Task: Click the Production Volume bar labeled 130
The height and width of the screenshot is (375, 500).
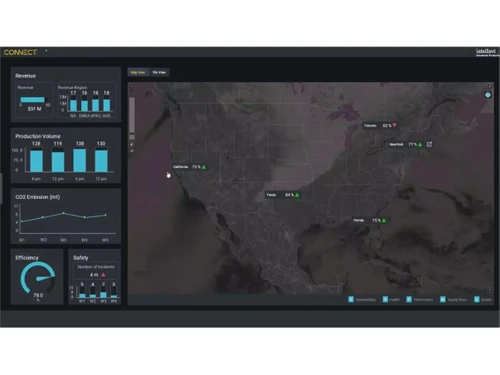Action: [101, 161]
